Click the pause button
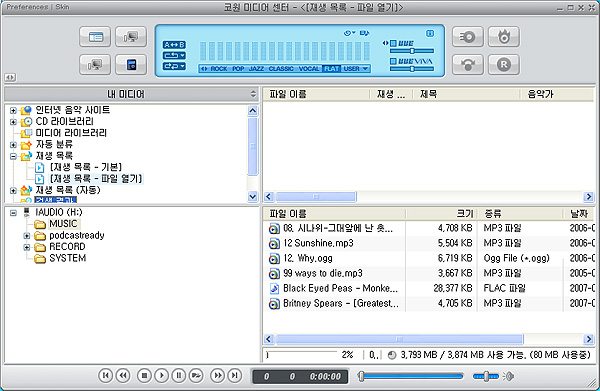600x391 pixels. (x=179, y=376)
